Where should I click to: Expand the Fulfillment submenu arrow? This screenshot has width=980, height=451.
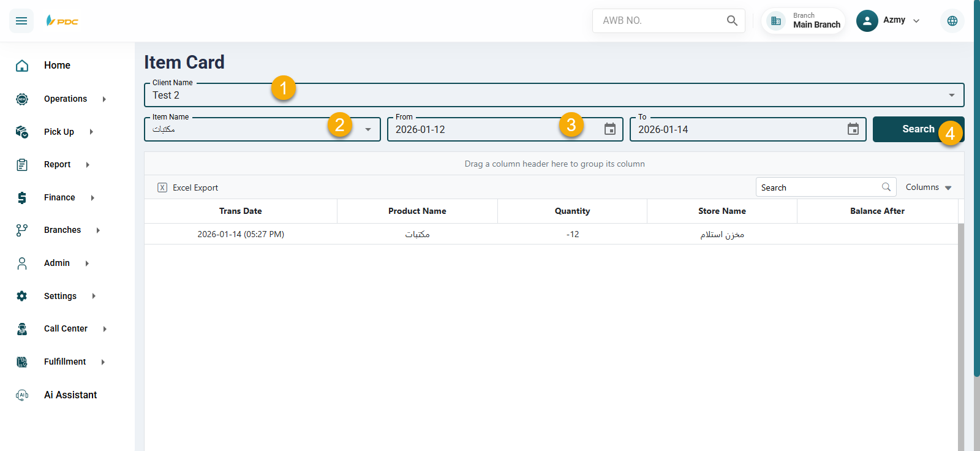[x=103, y=362]
